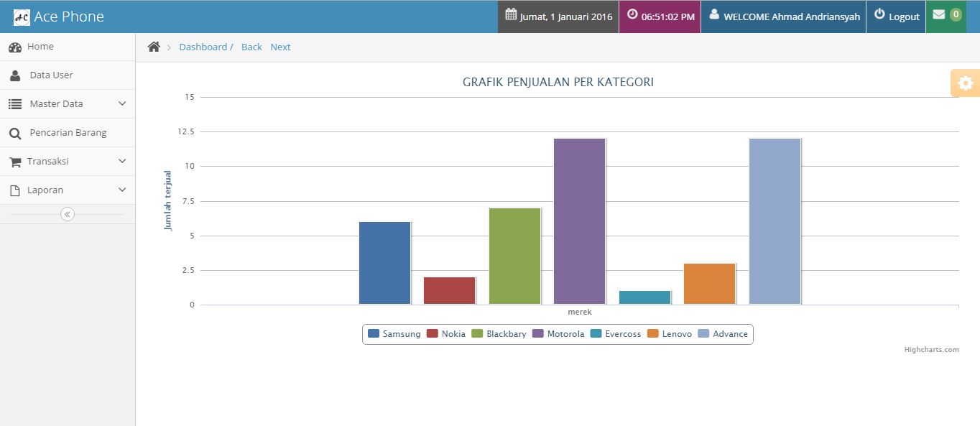Click the Highcharts.com credit link
The width and height of the screenshot is (980, 426).
point(931,350)
